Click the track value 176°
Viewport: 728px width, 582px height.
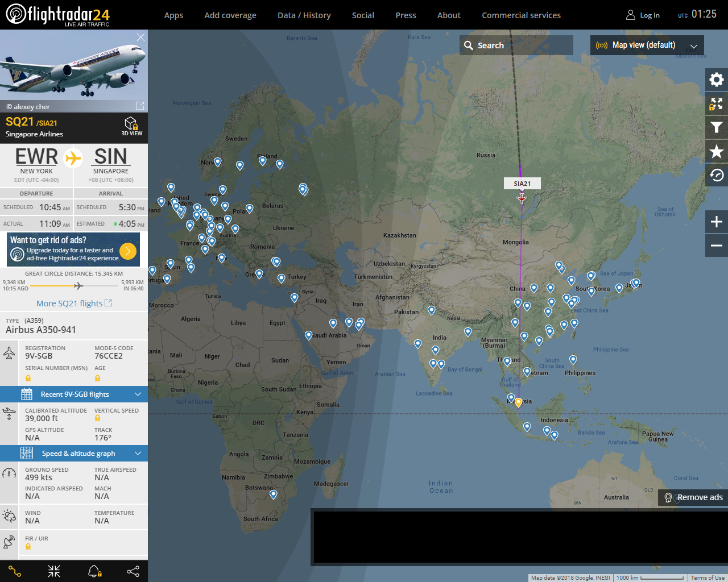click(103, 438)
